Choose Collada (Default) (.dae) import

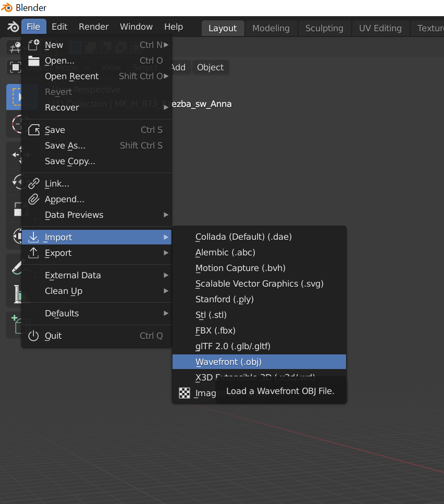pyautogui.click(x=259, y=237)
